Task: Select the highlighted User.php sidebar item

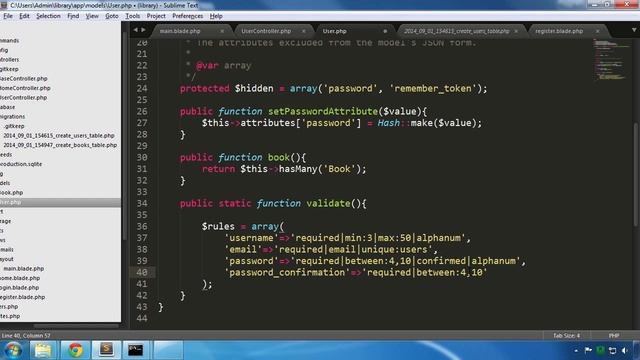Action: (x=60, y=202)
